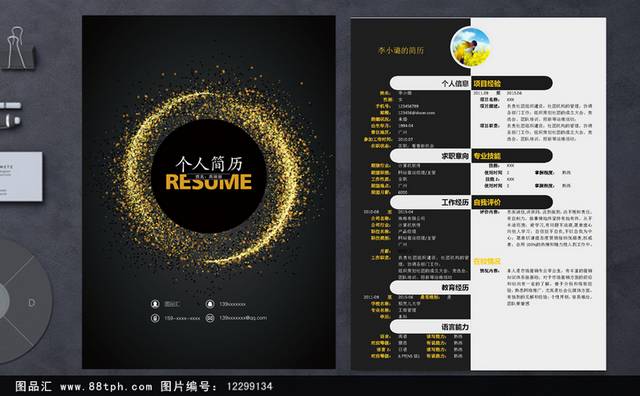
Task: Open the www.88tph.com watermark link
Action: [x=106, y=386]
